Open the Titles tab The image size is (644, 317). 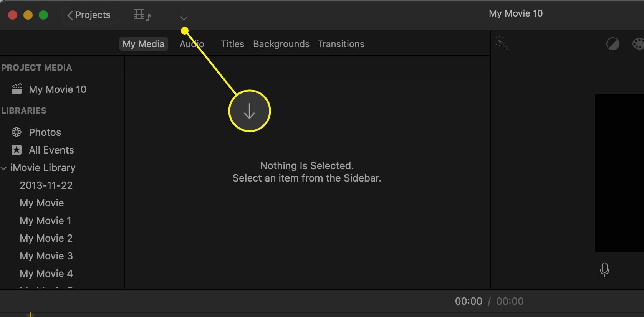pos(232,44)
